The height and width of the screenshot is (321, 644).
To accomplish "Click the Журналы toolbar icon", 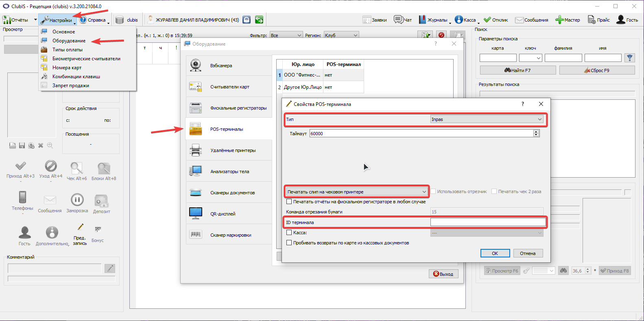I will click(x=422, y=20).
